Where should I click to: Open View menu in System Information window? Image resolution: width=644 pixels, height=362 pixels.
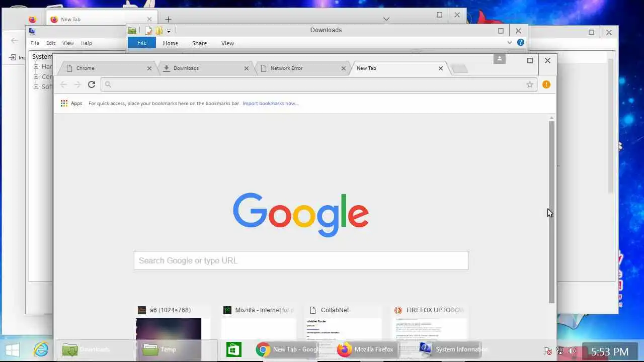68,43
